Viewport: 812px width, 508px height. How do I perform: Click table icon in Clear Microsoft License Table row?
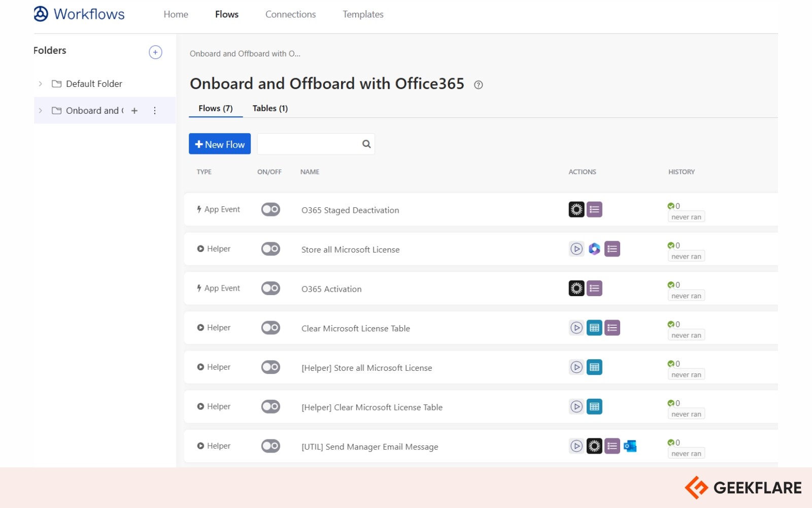coord(594,328)
